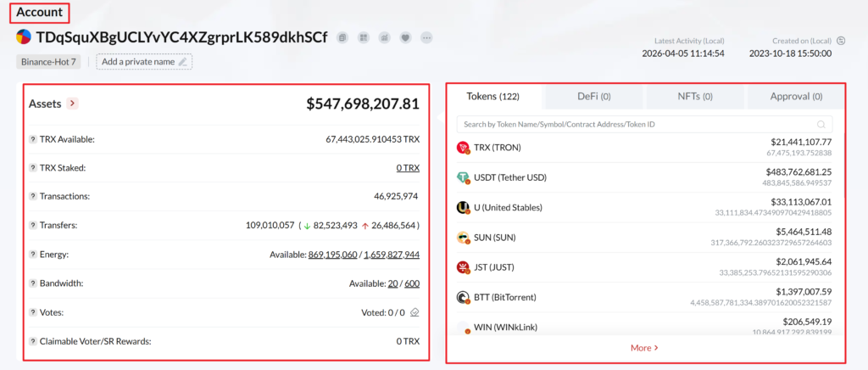868x370 pixels.
Task: Copy the account address with copy icon
Action: [342, 37]
